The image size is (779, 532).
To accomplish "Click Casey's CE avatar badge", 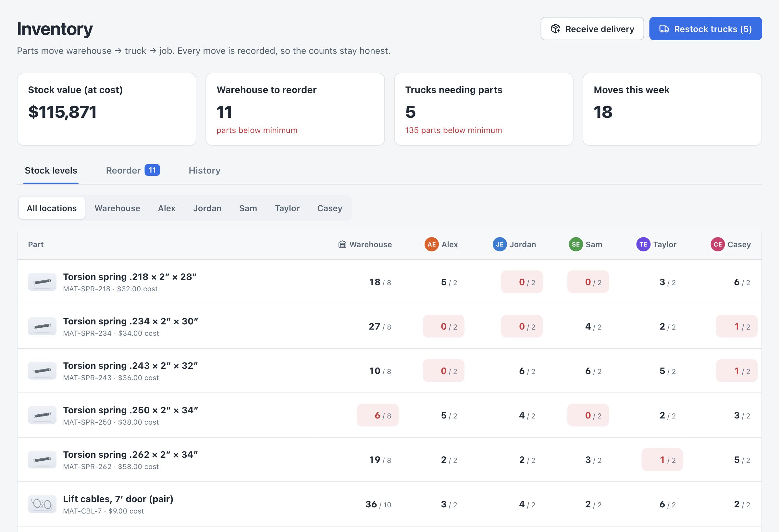I will (x=718, y=244).
